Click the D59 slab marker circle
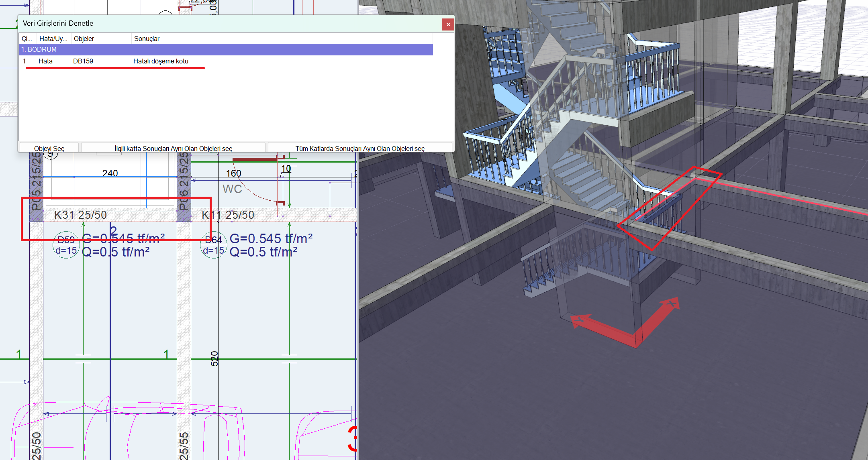Viewport: 868px width, 460px height. pos(66,245)
